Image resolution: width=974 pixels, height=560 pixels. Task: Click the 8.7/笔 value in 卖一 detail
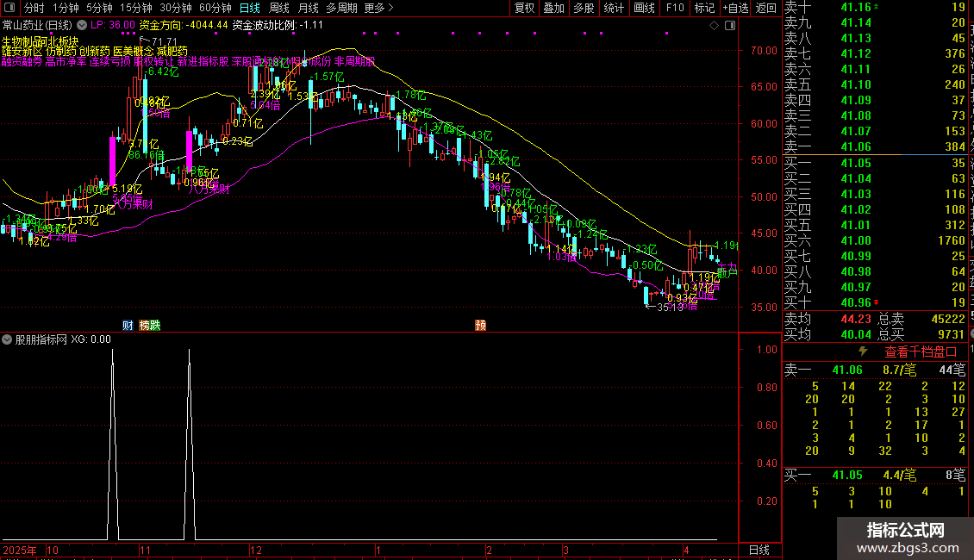pyautogui.click(x=900, y=370)
